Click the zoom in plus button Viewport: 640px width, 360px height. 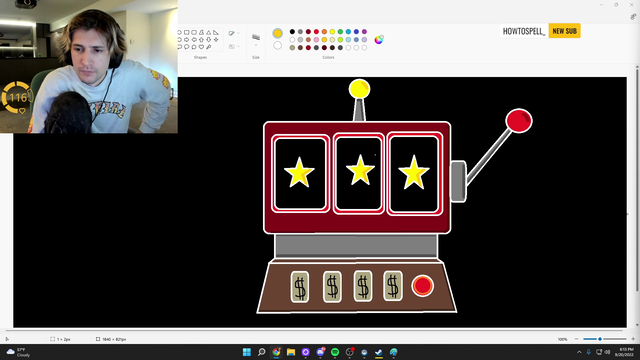point(633,339)
